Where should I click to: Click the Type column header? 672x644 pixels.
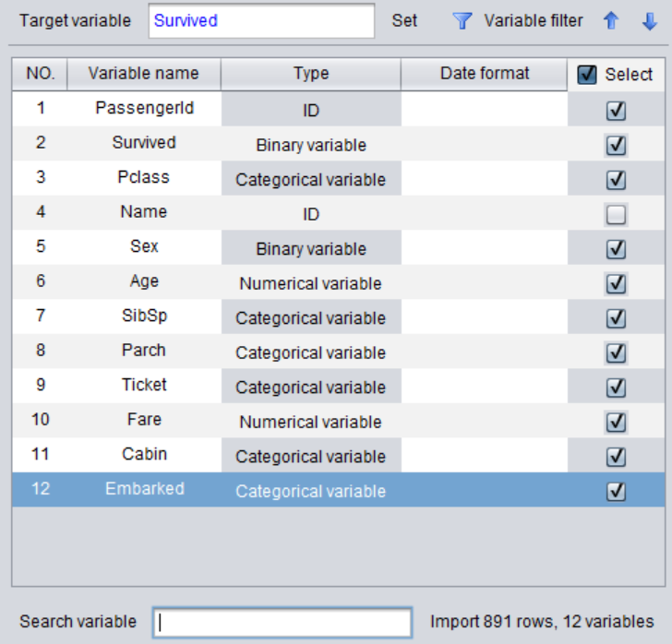[311, 74]
